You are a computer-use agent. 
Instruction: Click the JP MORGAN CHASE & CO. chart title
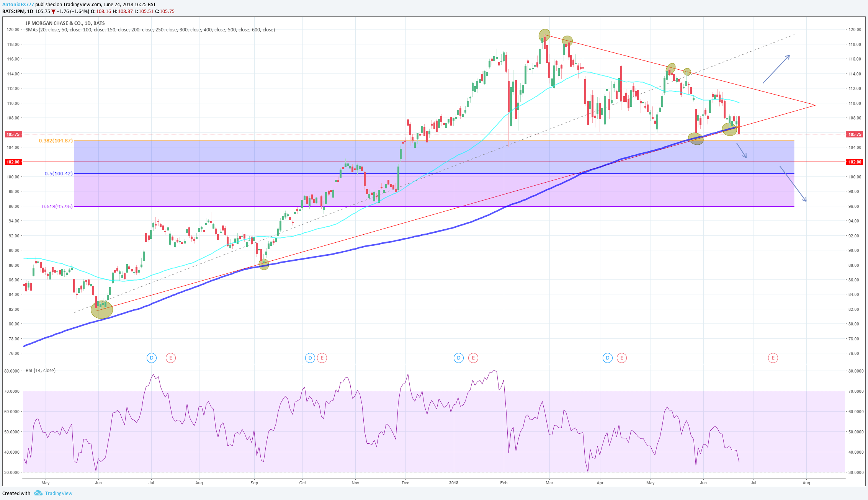[x=65, y=23]
